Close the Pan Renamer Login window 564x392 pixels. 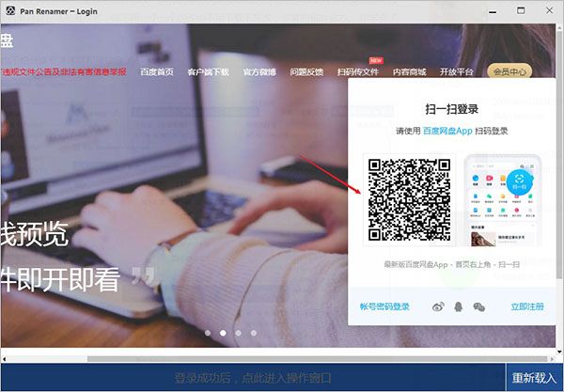coord(549,10)
